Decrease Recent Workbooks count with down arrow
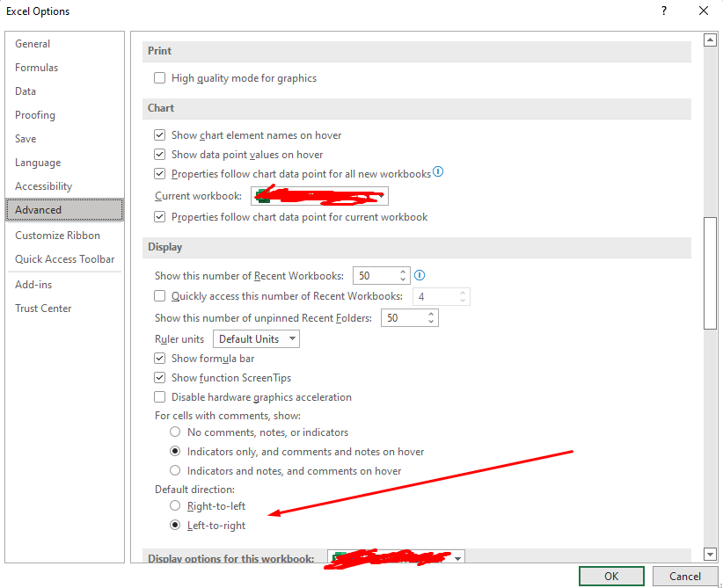Viewport: 723px width, 588px height. point(403,279)
